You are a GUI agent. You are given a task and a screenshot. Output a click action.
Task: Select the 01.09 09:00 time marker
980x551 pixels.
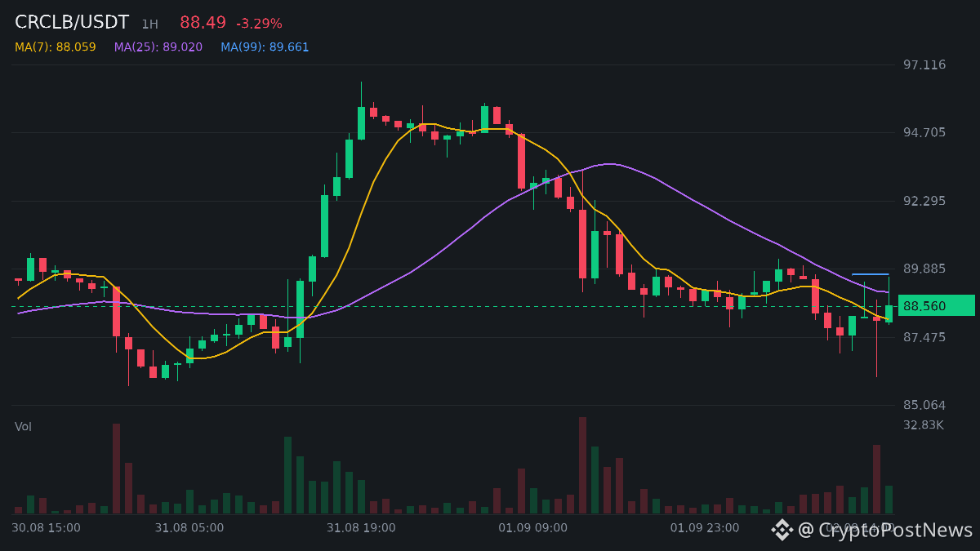click(x=532, y=528)
